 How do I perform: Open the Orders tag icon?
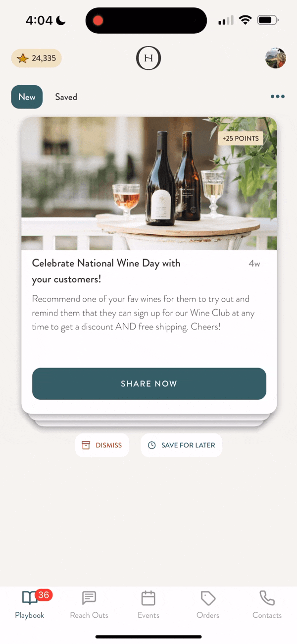click(x=208, y=598)
